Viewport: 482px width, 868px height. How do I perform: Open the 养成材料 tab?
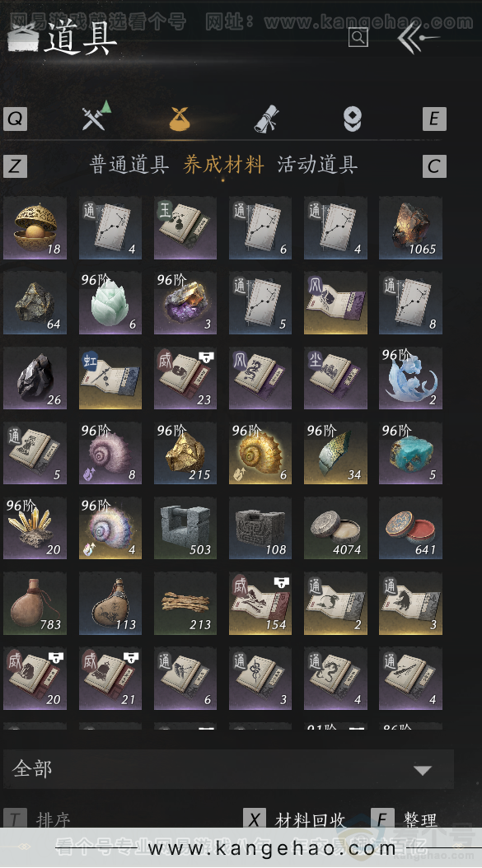[x=223, y=165]
